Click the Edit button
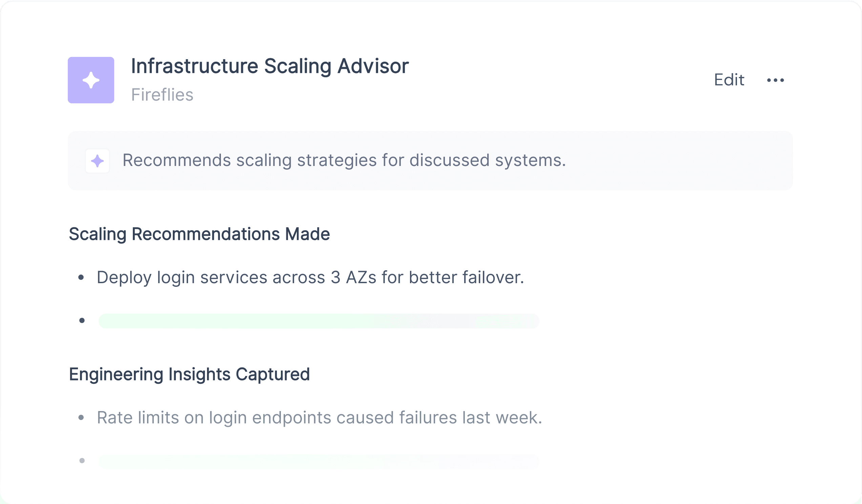 [x=729, y=80]
